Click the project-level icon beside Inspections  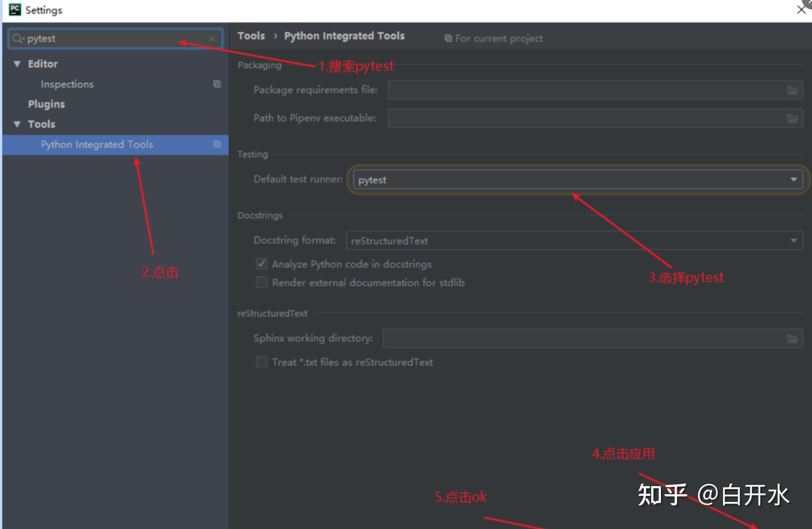tap(217, 84)
